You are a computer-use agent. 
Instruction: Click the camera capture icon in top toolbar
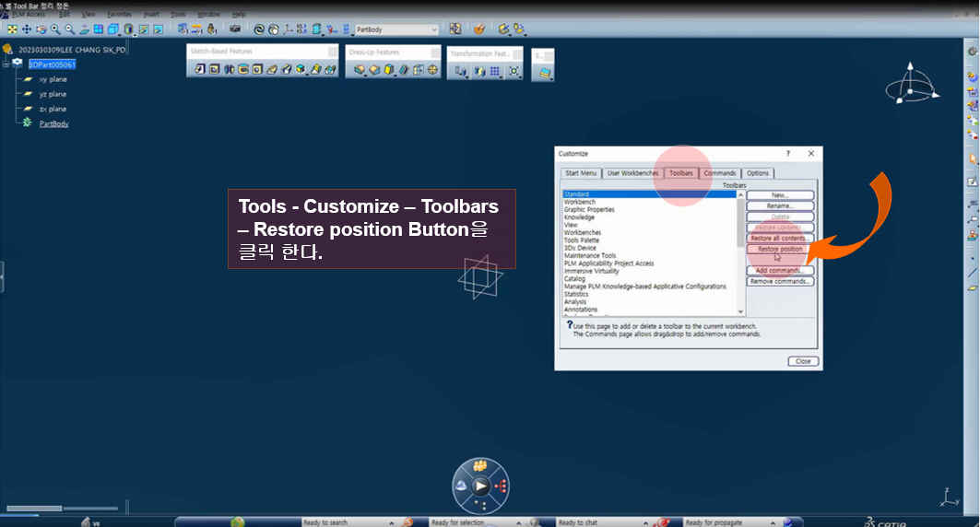(235, 29)
